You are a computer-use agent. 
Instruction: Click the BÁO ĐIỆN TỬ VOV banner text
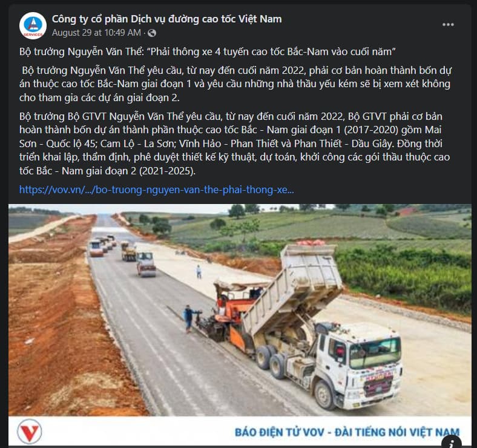347,432
